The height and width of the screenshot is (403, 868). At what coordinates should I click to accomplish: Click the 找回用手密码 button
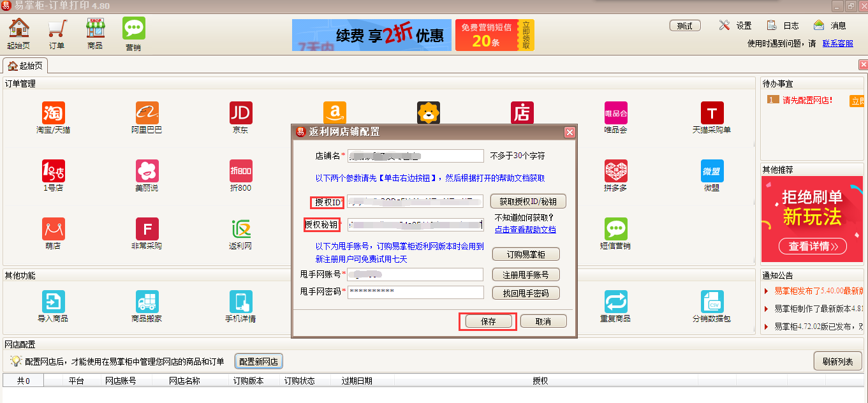pos(526,293)
